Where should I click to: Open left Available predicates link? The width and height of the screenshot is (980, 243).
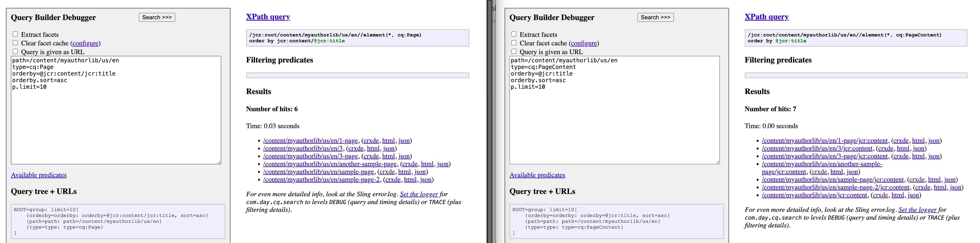39,175
